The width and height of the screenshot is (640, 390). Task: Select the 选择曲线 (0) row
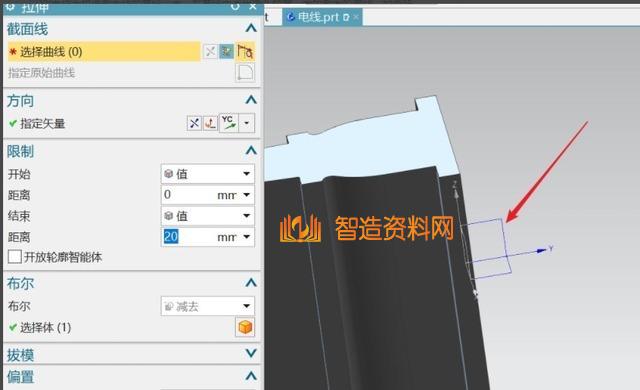(104, 52)
